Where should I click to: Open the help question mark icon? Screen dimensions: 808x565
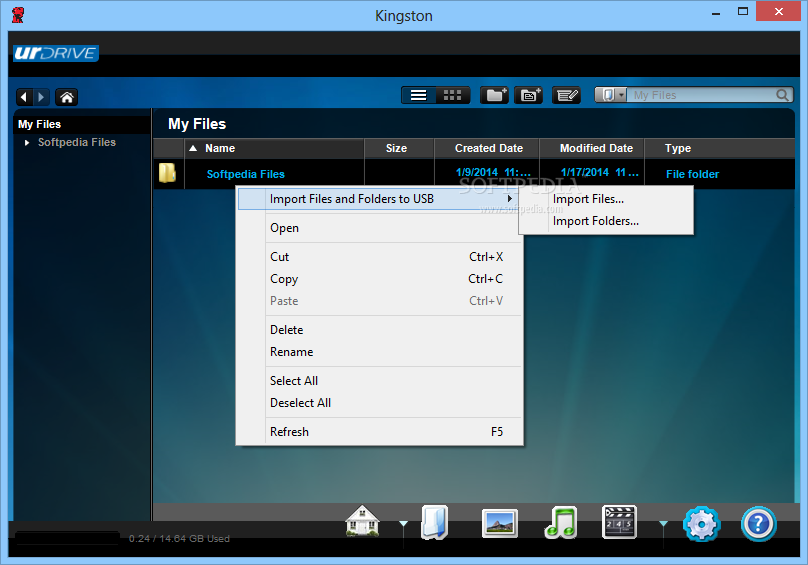tap(759, 524)
